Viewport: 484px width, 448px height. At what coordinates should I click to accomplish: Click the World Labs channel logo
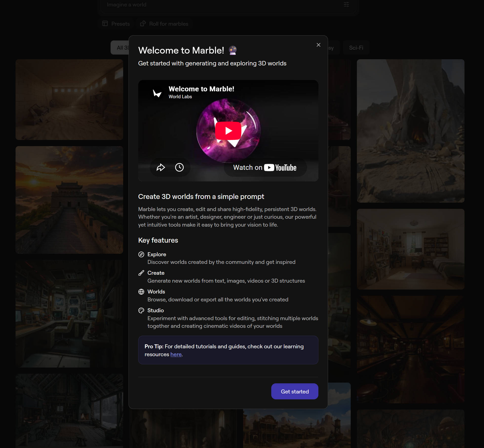pos(157,93)
